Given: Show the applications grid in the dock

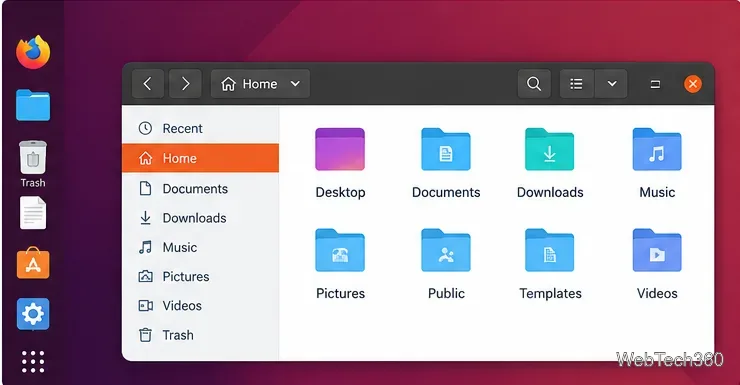Looking at the screenshot, I should tap(33, 361).
